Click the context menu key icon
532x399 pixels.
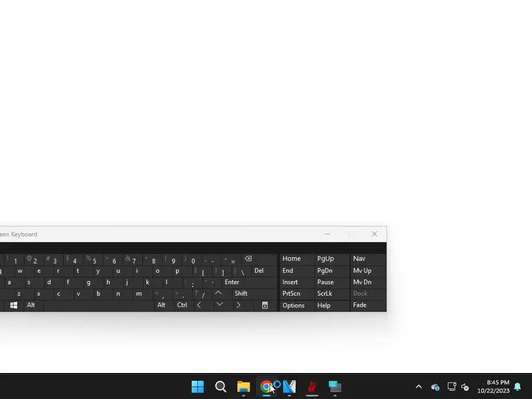(x=265, y=305)
